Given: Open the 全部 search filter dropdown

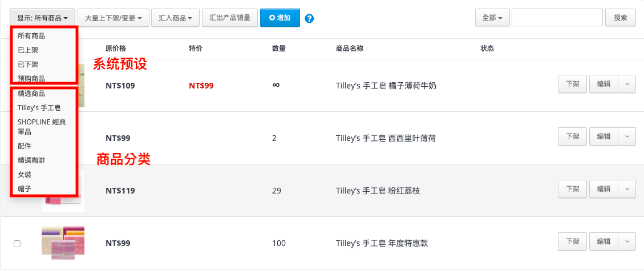Looking at the screenshot, I should pyautogui.click(x=492, y=18).
